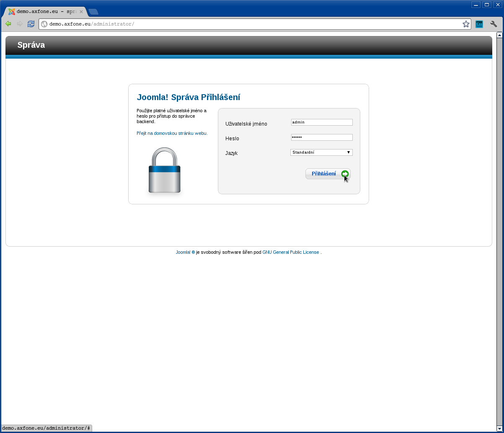Follow the Přejít na domovskou stránku webu link
This screenshot has height=433, width=504.
(x=172, y=133)
